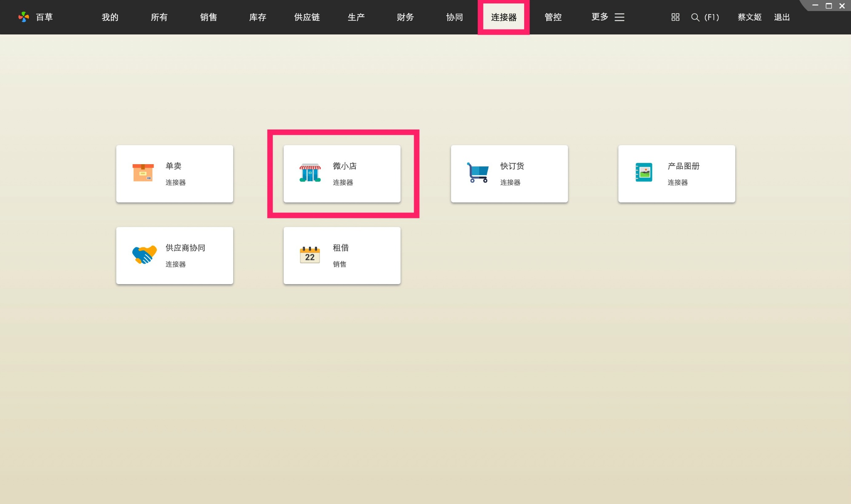Click the 退出 logout link
Viewport: 851px width, 504px height.
coord(782,17)
